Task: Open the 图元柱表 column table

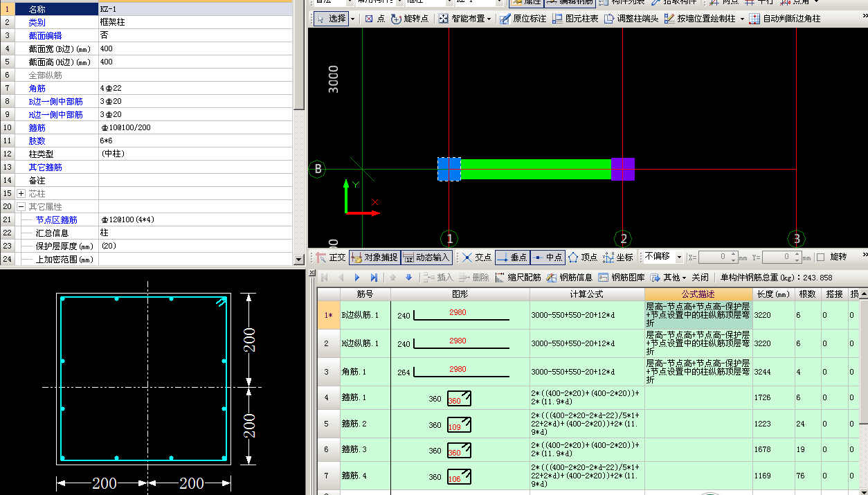Action: (575, 19)
